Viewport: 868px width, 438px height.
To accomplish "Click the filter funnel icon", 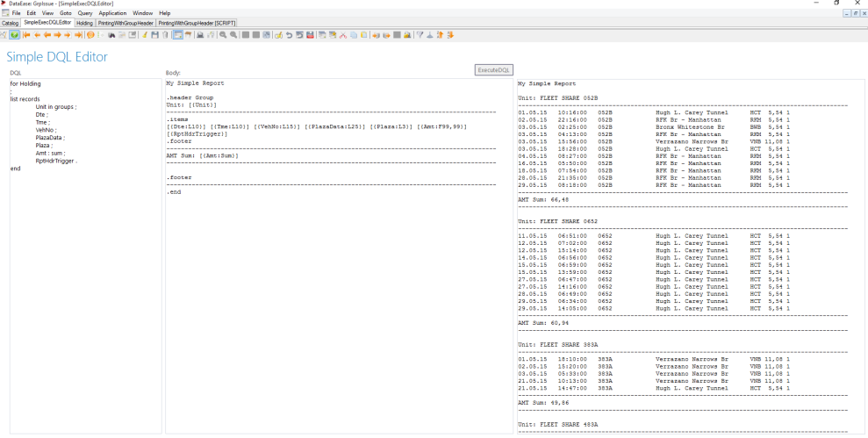I will pyautogui.click(x=420, y=35).
